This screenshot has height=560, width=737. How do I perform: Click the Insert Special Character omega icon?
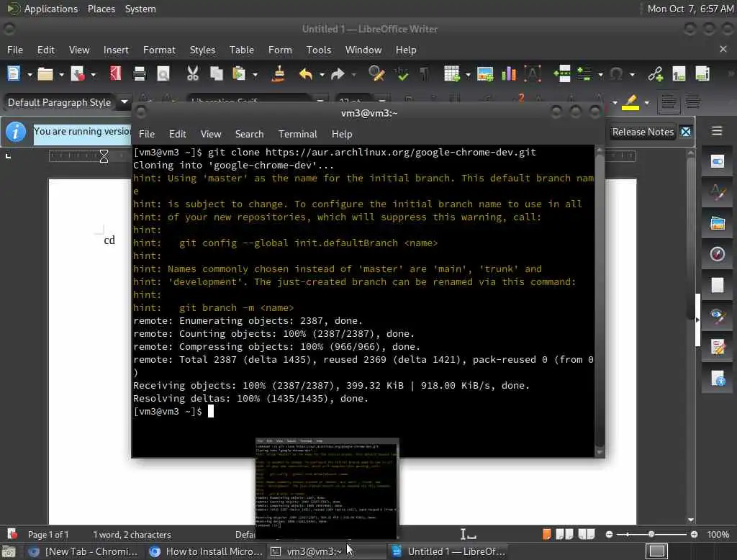click(616, 74)
